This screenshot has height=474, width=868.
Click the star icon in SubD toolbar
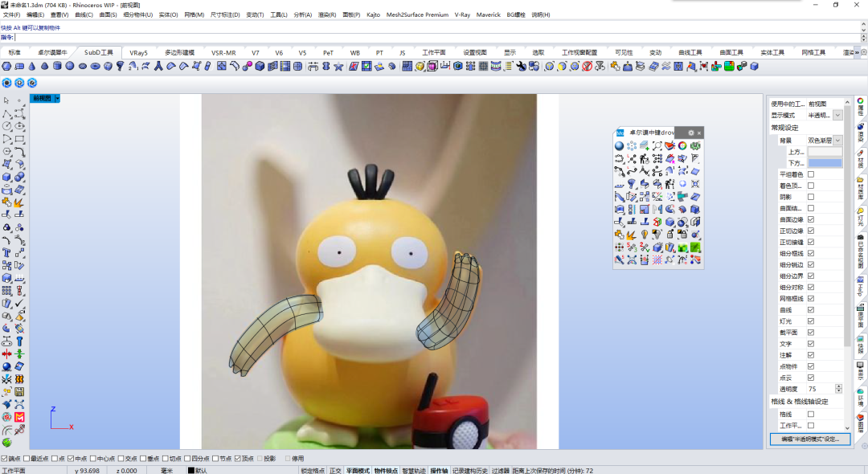[x=338, y=67]
